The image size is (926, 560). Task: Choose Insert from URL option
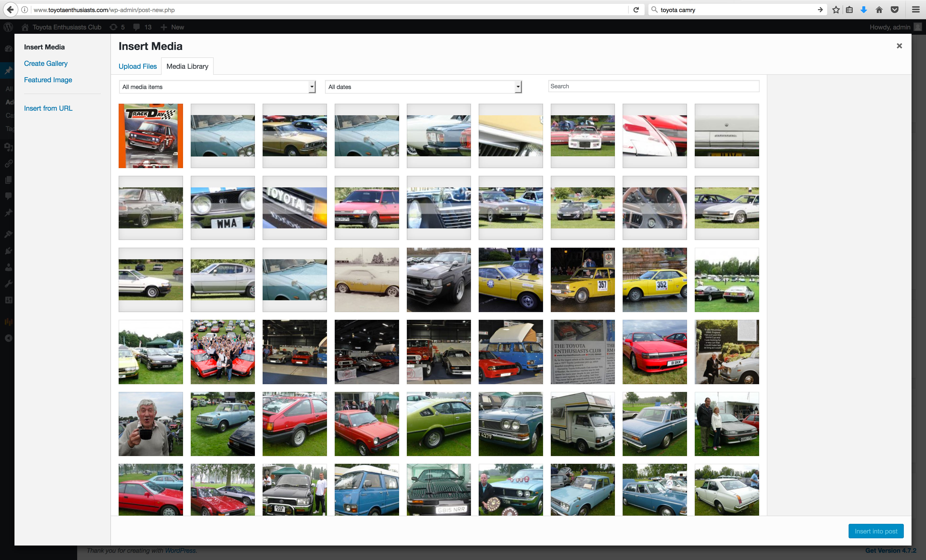pos(48,108)
